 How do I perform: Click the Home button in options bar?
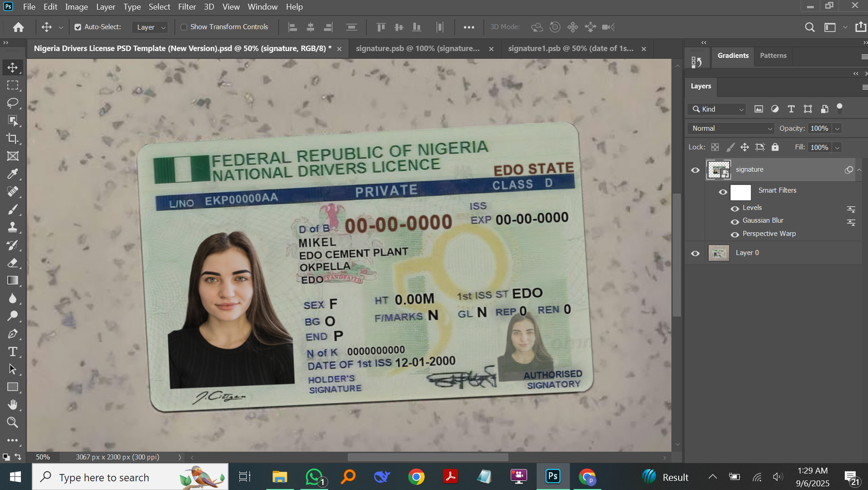pyautogui.click(x=18, y=27)
